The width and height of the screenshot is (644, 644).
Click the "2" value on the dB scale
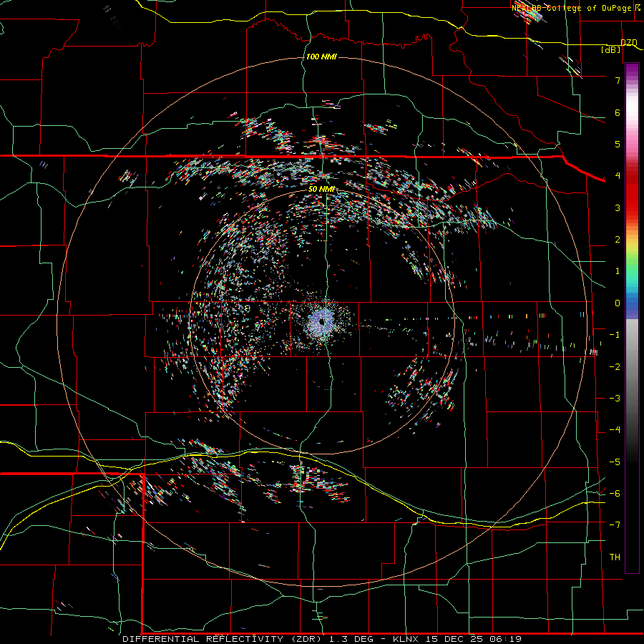click(618, 240)
